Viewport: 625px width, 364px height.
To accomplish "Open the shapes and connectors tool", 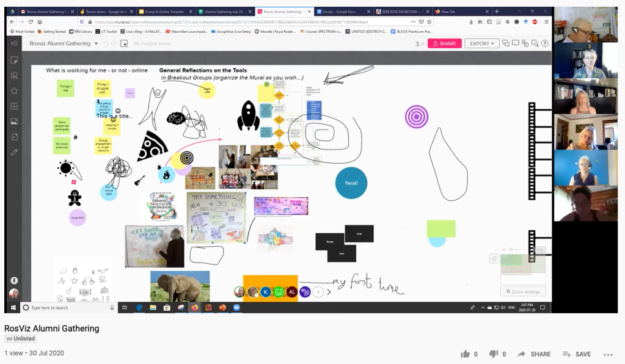I will (14, 75).
